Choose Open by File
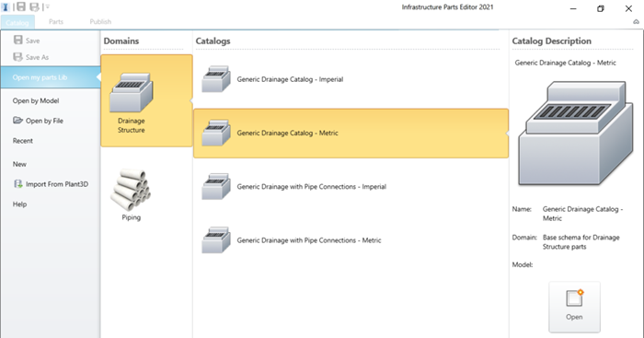 (44, 121)
